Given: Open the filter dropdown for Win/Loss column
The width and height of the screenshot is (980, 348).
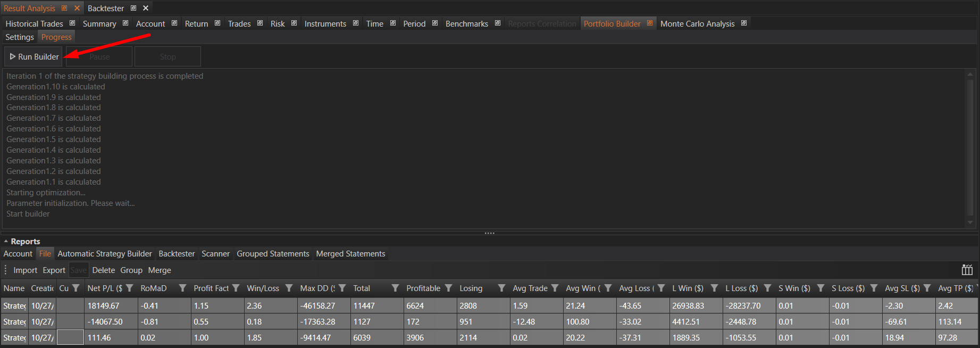Looking at the screenshot, I should pos(289,288).
